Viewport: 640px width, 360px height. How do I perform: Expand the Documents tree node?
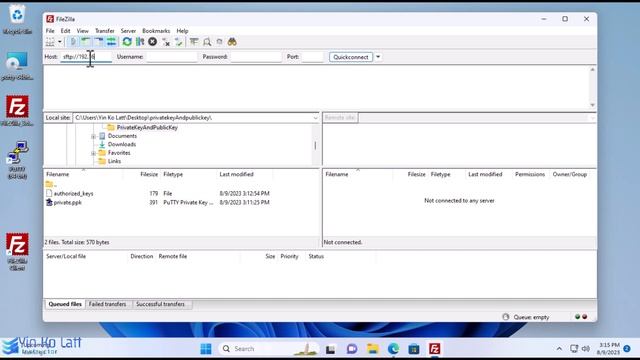[x=93, y=136]
